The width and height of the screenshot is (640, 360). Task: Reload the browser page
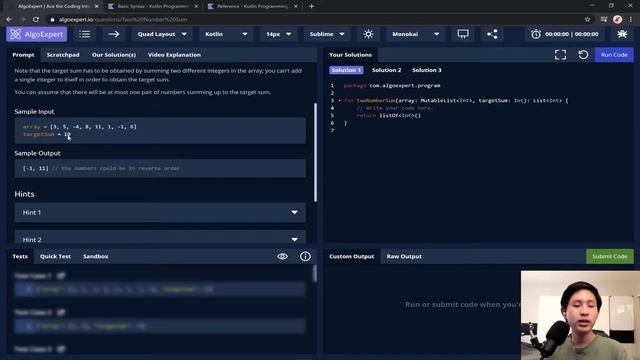tap(36, 19)
